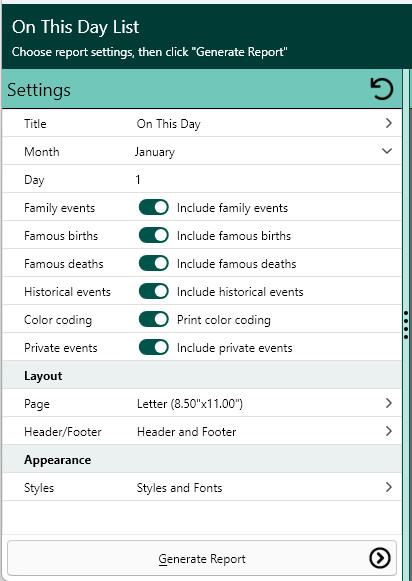Click the Include family events label
Viewport: 412px width, 581px height.
click(x=232, y=208)
